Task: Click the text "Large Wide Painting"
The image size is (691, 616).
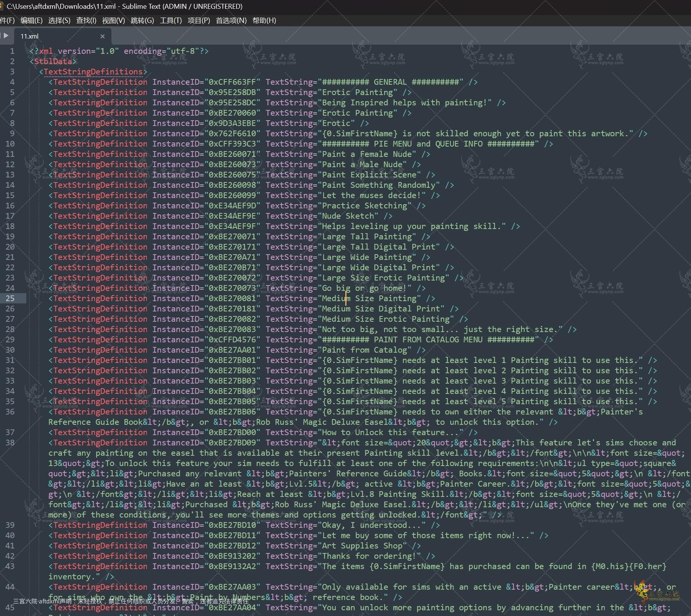Action: (x=367, y=257)
